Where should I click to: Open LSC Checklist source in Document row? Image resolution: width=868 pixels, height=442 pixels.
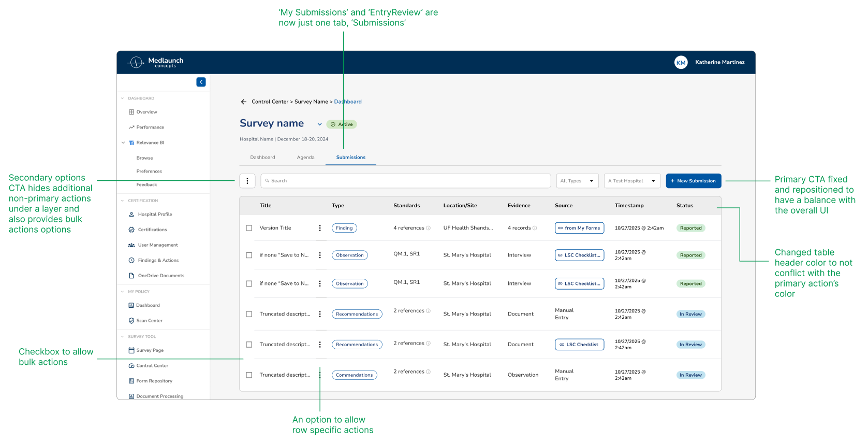click(579, 345)
